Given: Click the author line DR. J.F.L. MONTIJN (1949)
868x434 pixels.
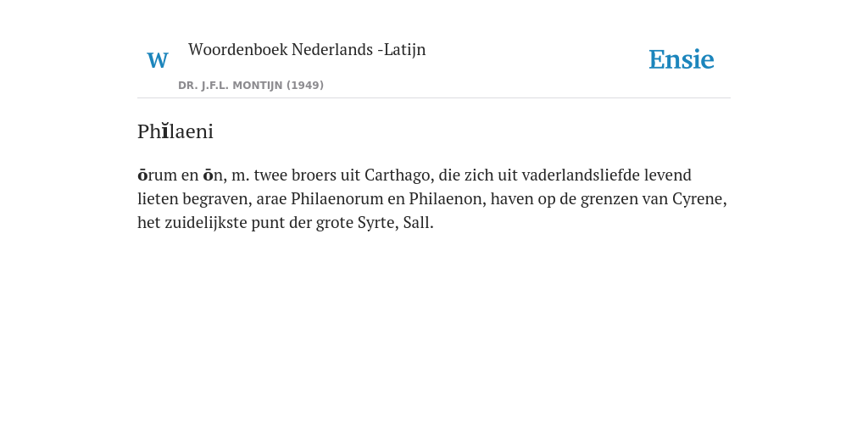Looking at the screenshot, I should point(251,86).
